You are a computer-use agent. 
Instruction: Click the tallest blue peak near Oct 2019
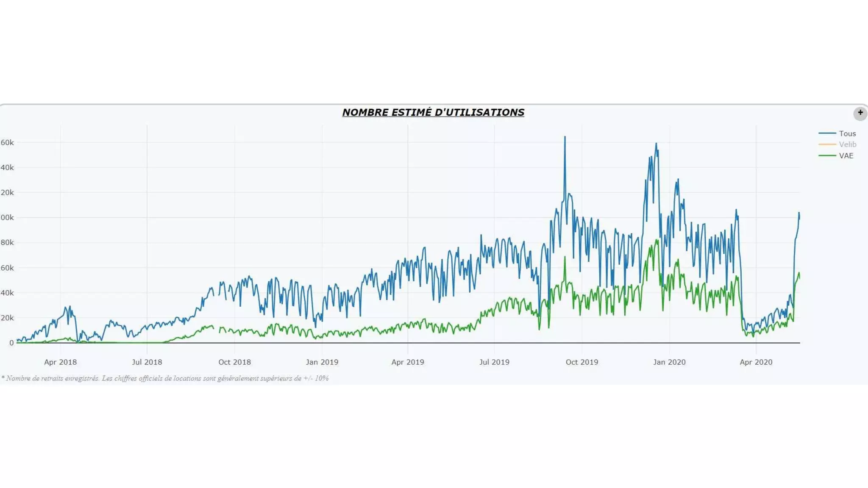click(565, 138)
